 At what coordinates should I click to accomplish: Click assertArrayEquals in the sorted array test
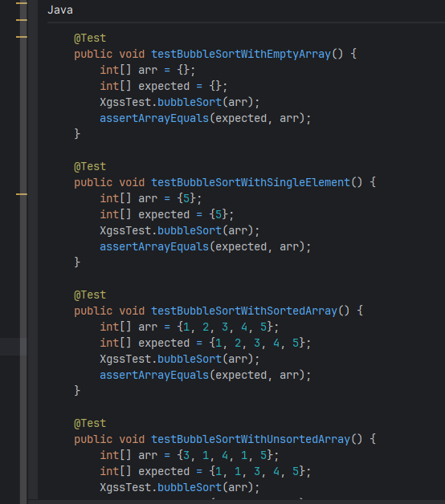[154, 375]
